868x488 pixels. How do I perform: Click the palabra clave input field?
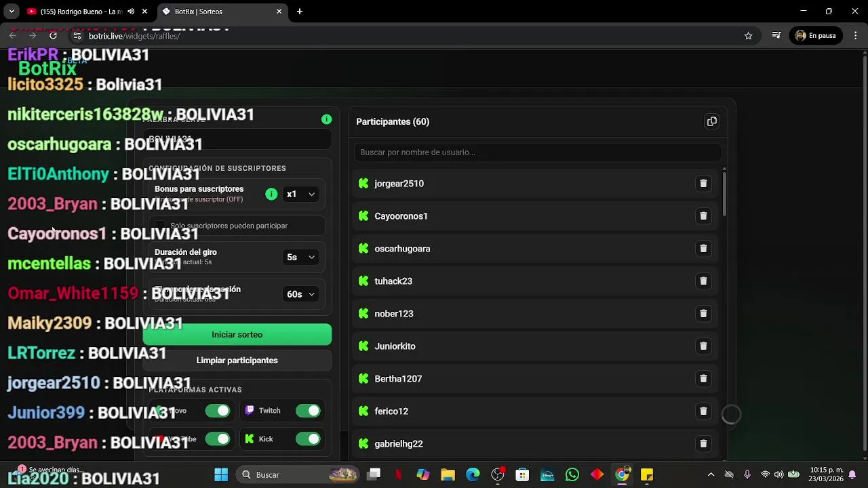(237, 140)
